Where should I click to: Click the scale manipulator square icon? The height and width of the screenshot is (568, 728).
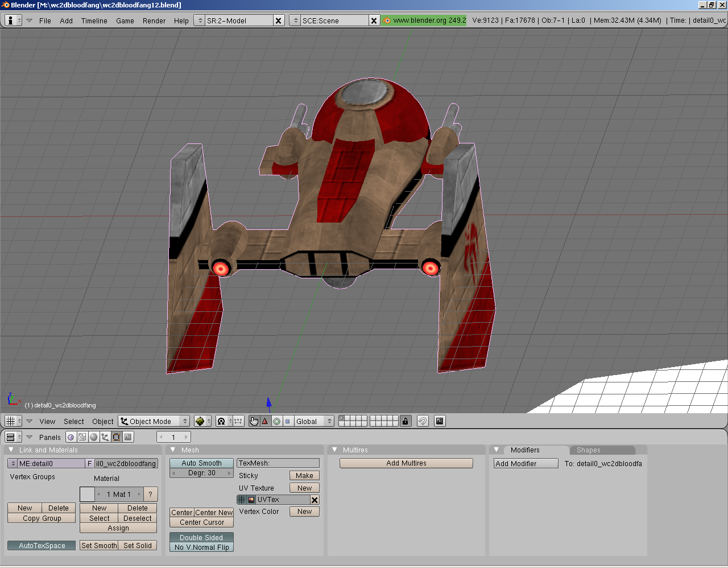(288, 421)
